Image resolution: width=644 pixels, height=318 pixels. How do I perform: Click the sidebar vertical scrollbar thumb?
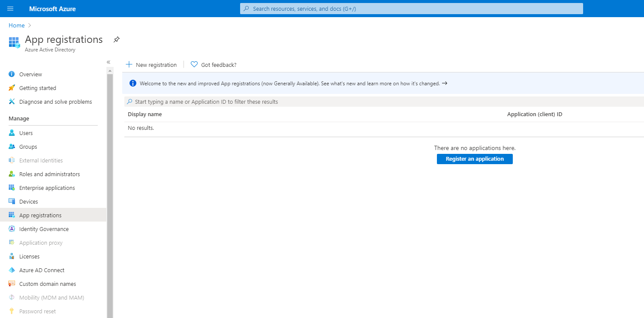coord(110,196)
